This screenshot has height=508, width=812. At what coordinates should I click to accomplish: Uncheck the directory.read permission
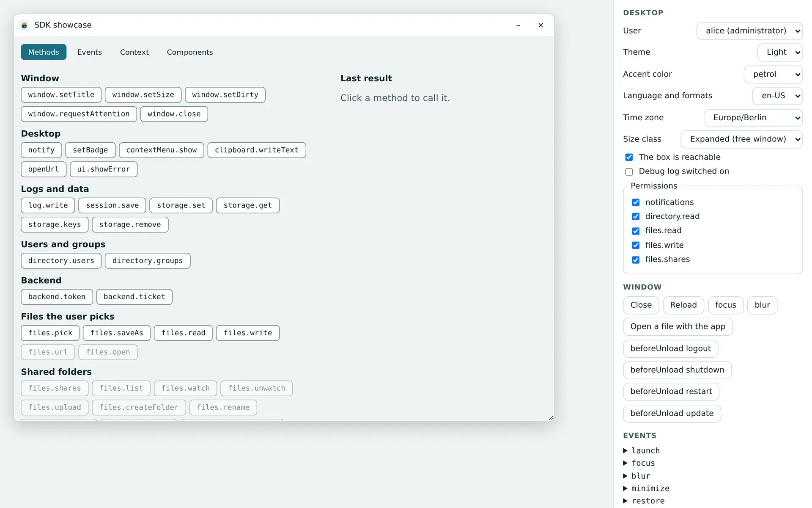pyautogui.click(x=636, y=217)
